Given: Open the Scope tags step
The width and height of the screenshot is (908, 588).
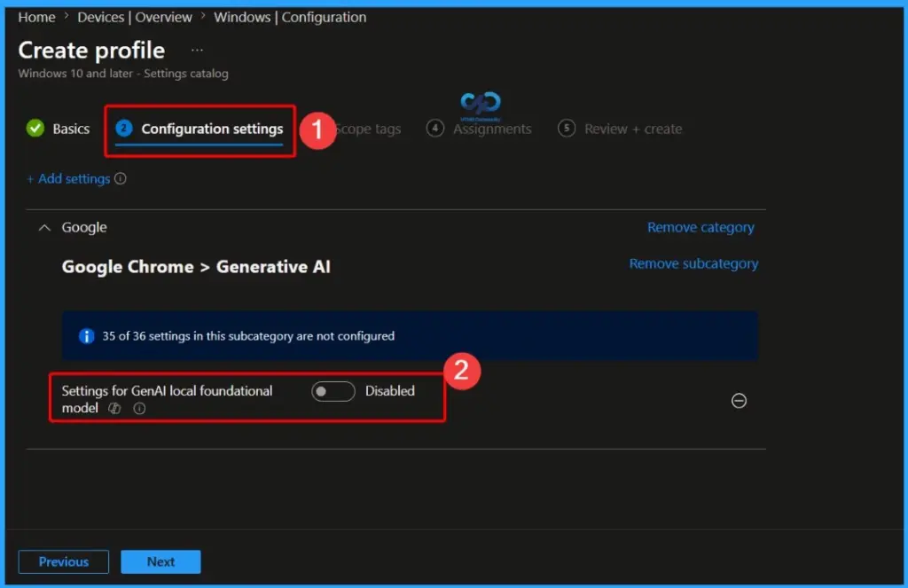Looking at the screenshot, I should pyautogui.click(x=368, y=129).
